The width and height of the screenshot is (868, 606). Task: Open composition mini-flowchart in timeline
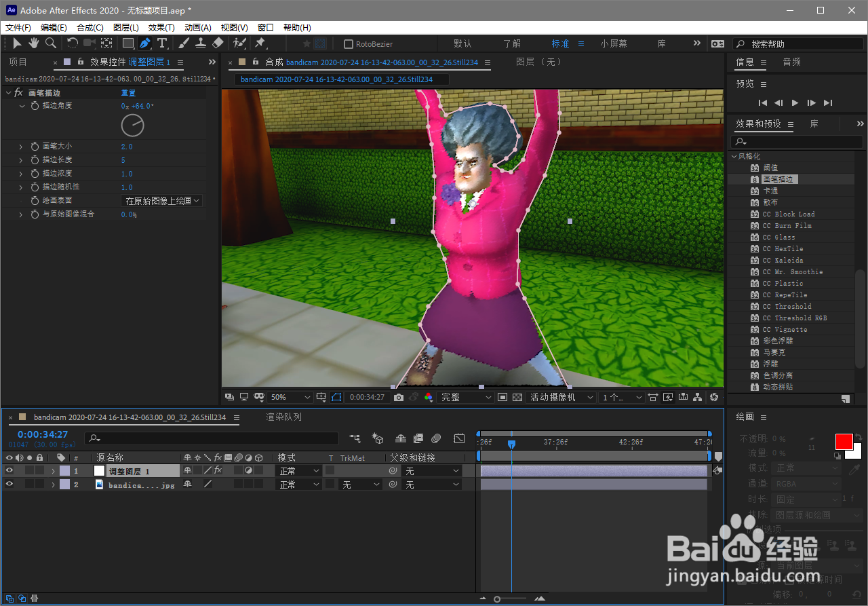355,439
